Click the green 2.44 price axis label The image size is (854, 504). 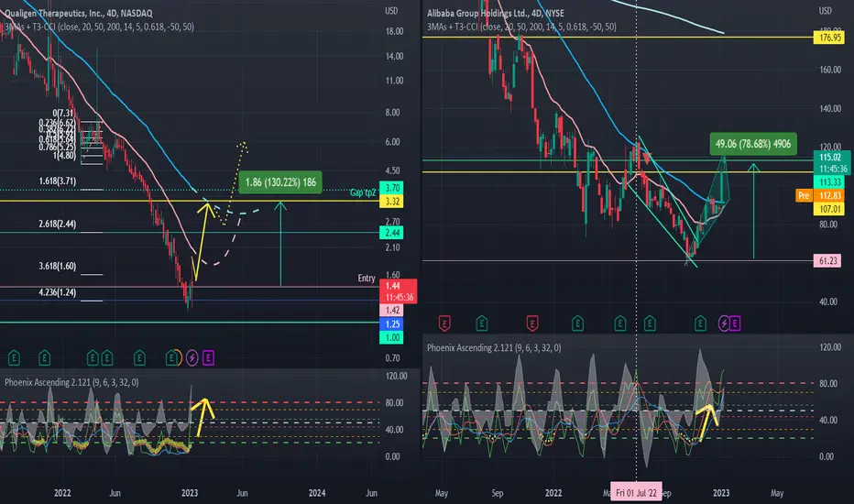point(391,233)
